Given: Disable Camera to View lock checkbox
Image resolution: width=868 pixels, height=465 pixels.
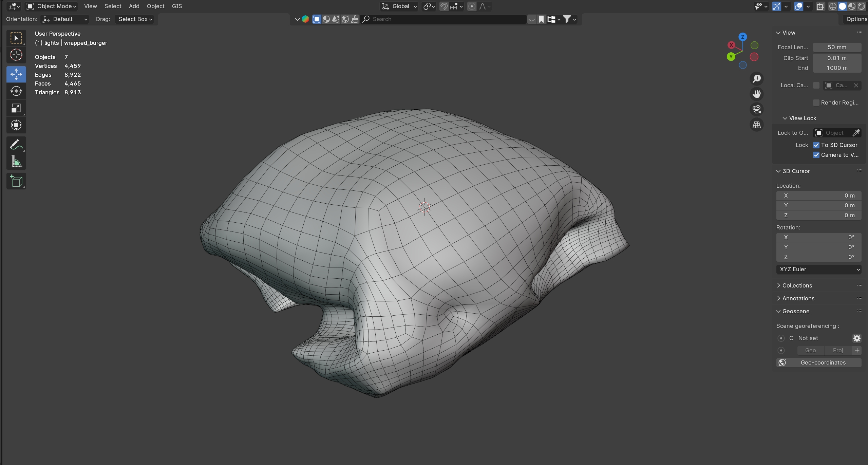Looking at the screenshot, I should [816, 155].
